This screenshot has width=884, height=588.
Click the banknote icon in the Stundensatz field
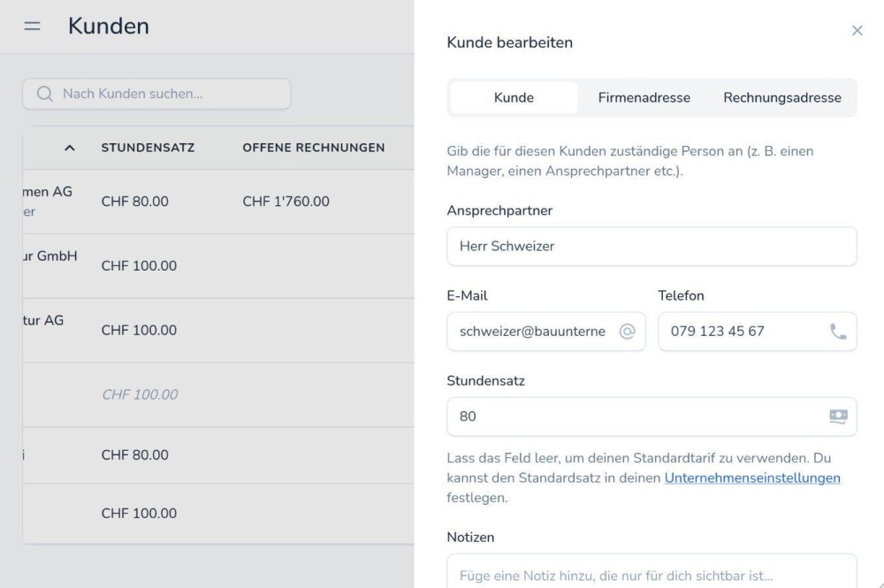pos(836,416)
